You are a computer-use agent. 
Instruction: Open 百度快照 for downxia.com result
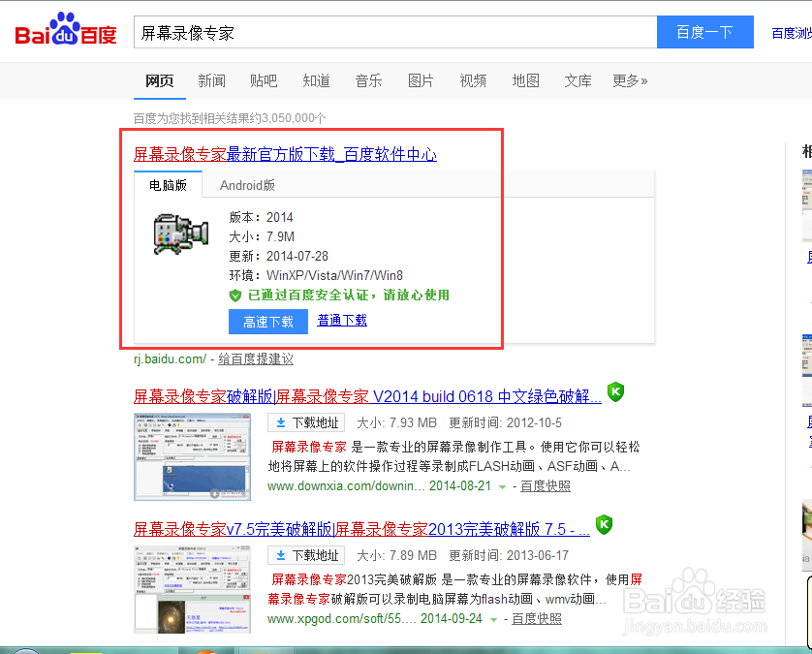(x=546, y=486)
